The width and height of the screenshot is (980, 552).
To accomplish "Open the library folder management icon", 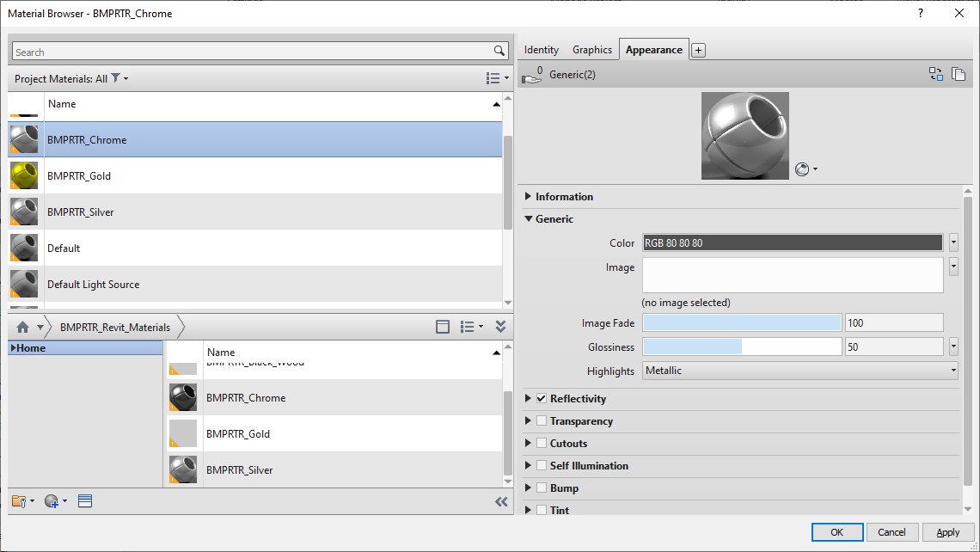I will pos(22,501).
